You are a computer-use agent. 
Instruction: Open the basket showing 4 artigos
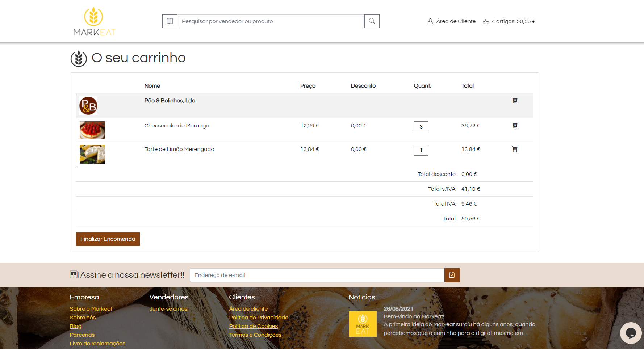coord(509,21)
